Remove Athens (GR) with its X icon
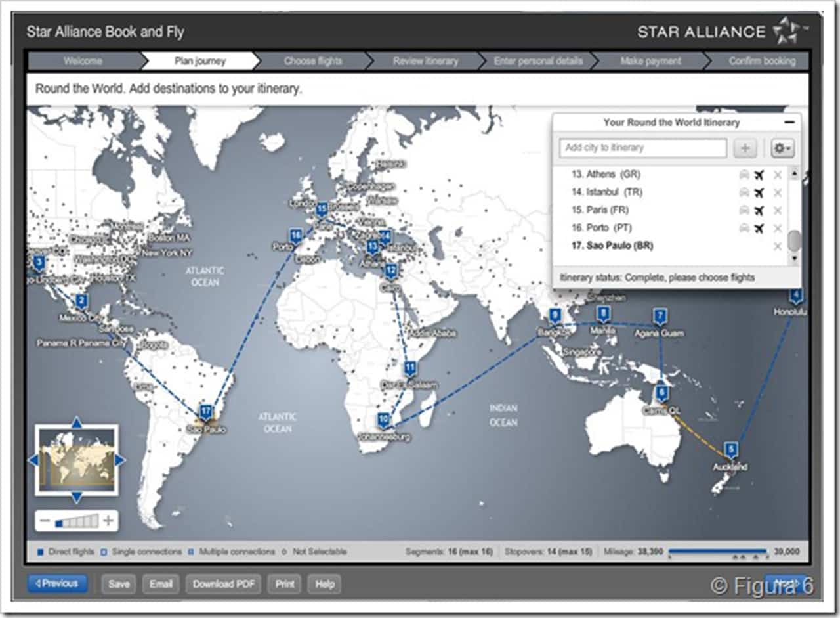Image resolution: width=840 pixels, height=618 pixels. pyautogui.click(x=778, y=175)
